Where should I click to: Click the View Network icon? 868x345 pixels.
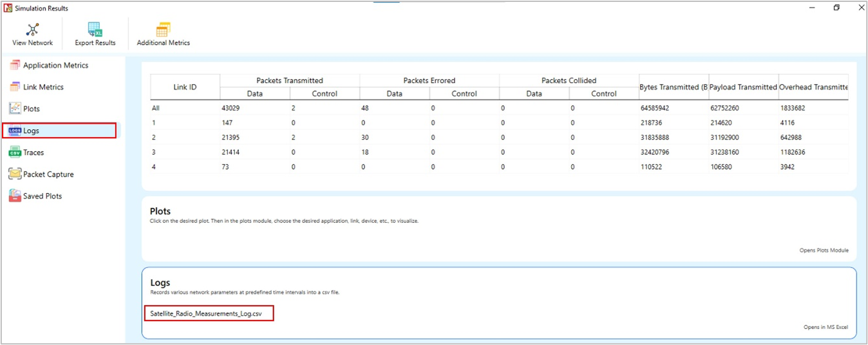(x=32, y=30)
